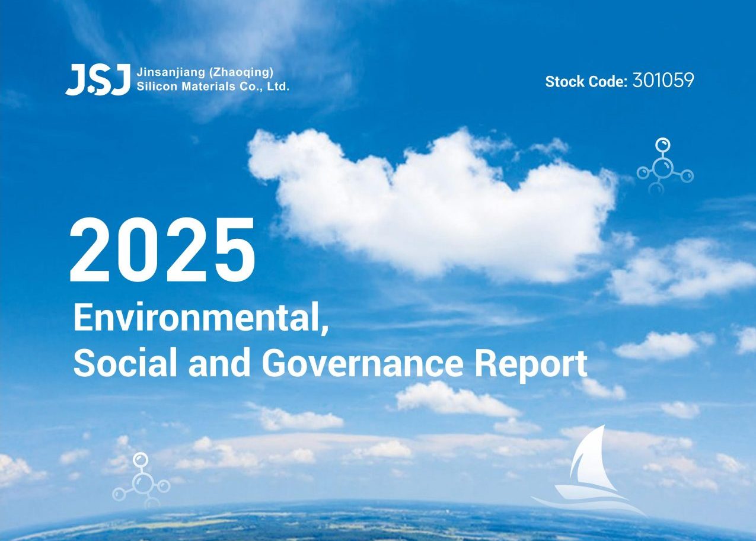Click the letter "S" in the JSJ logo
The height and width of the screenshot is (541, 756).
[98, 81]
